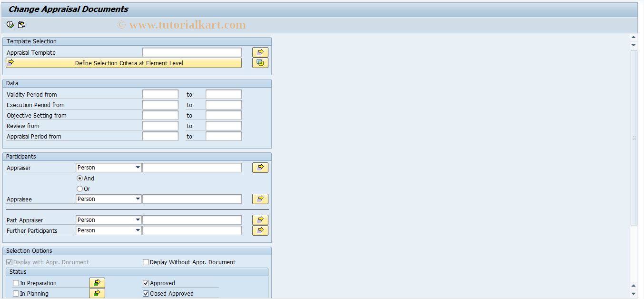Click inside the Validity Period from field
Screen dimensions: 644x299
click(x=160, y=94)
